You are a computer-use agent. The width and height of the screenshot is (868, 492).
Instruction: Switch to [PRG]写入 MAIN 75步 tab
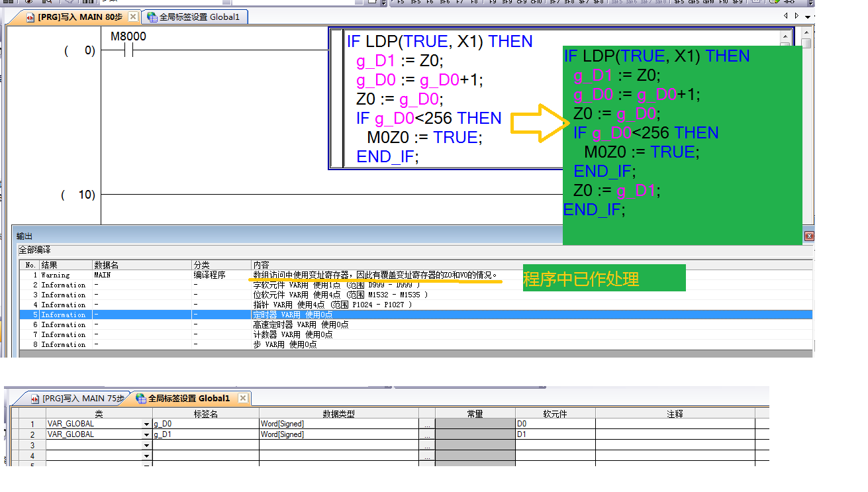tap(76, 398)
